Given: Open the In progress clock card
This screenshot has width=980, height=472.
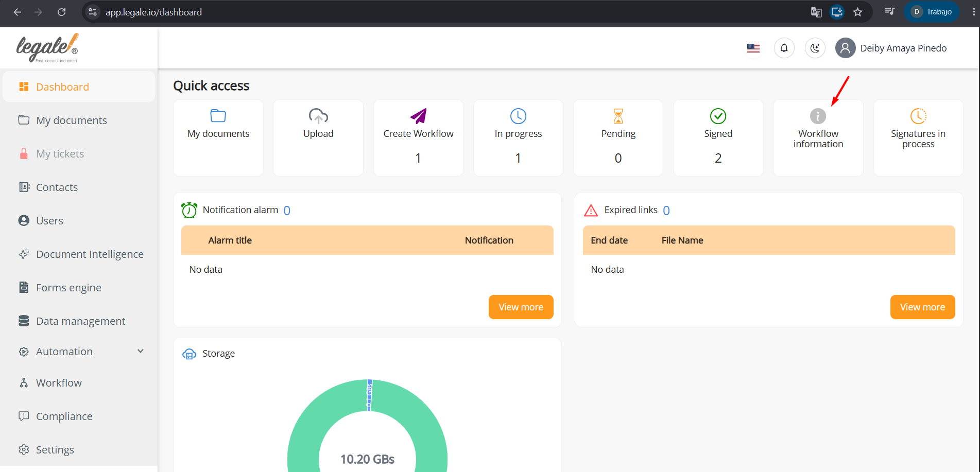Looking at the screenshot, I should point(518,138).
